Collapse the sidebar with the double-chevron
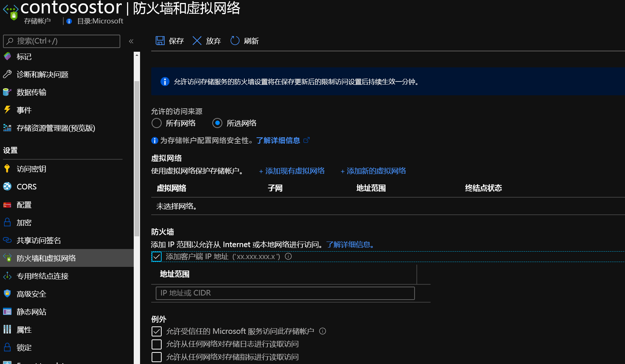The image size is (625, 364). pos(131,41)
